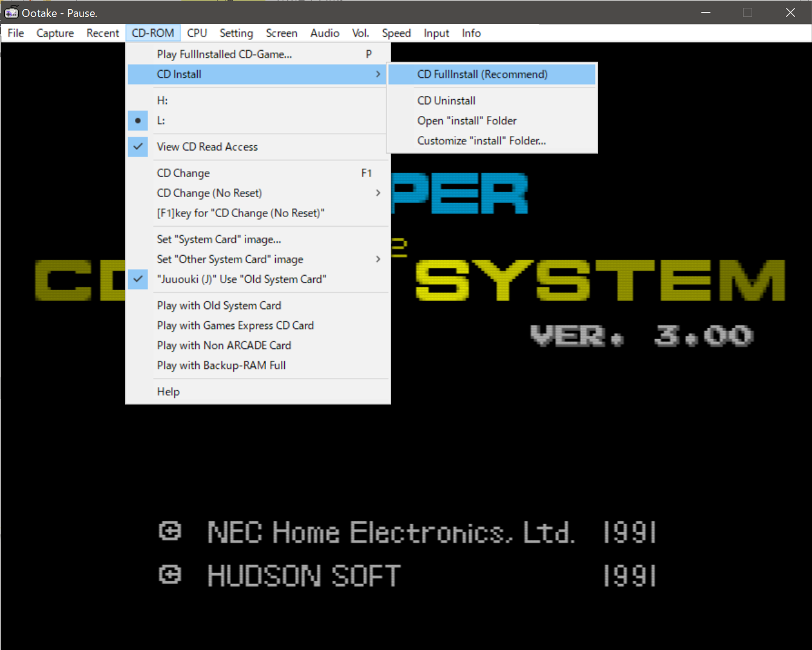Image resolution: width=812 pixels, height=650 pixels.
Task: Select drive H:
Action: [x=258, y=100]
